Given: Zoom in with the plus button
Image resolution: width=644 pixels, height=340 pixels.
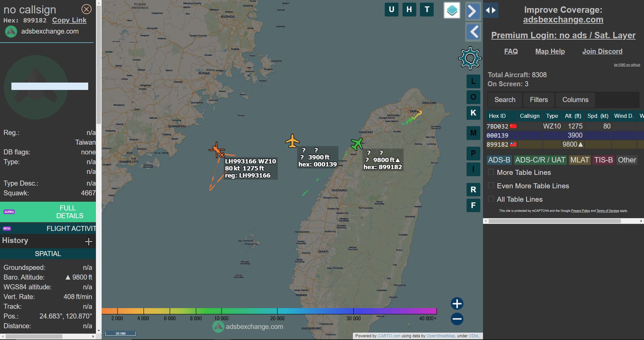Looking at the screenshot, I should 457,303.
